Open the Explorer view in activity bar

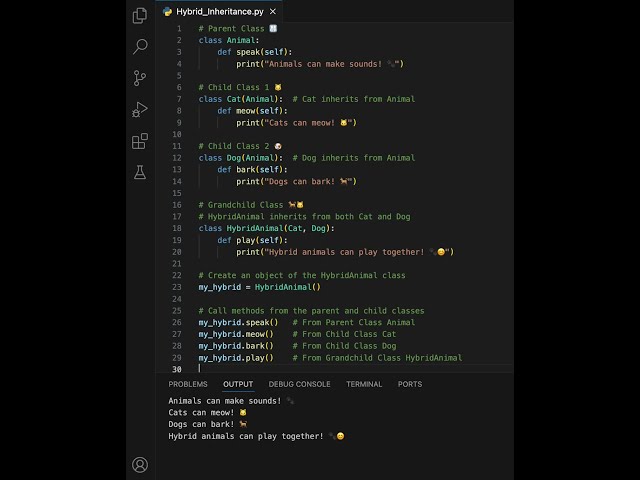(140, 16)
